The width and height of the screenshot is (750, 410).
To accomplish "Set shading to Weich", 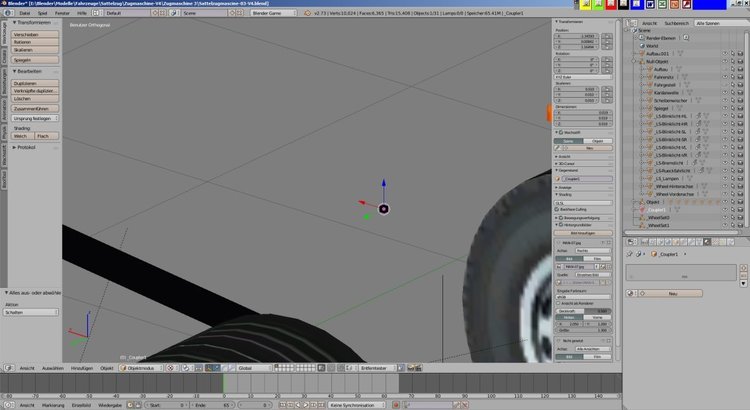I will tap(23, 136).
